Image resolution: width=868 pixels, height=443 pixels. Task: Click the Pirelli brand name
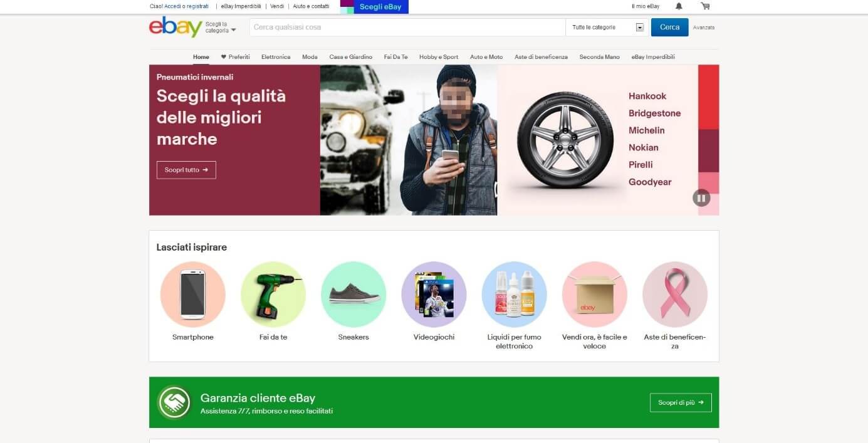[641, 164]
